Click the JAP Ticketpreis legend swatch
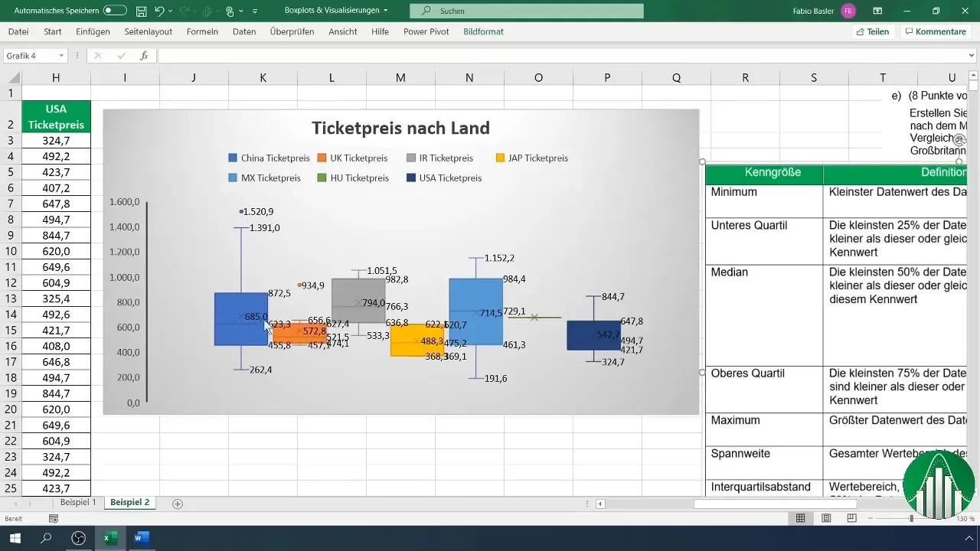Screen dimensions: 980x551 (501, 158)
